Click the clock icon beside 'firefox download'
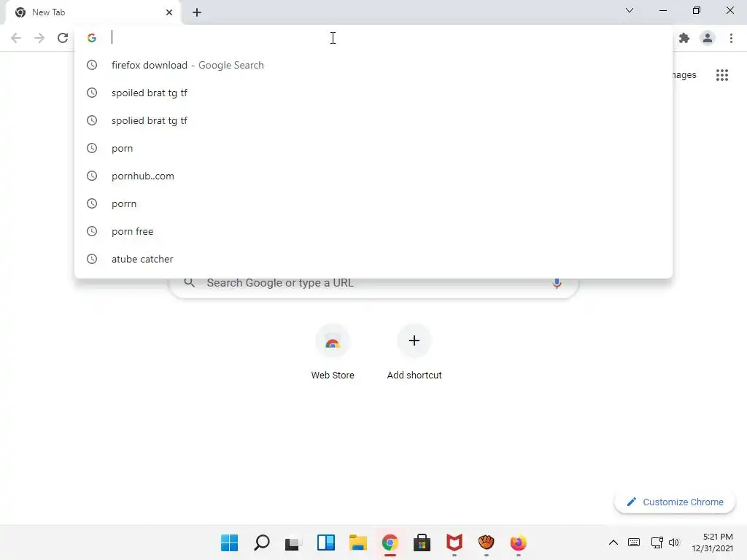747x560 pixels. [x=92, y=65]
